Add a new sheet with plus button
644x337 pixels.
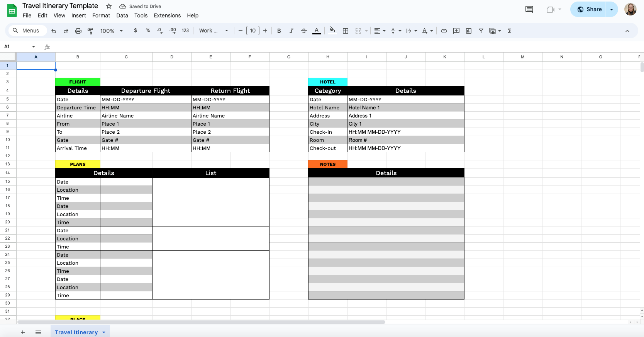coord(23,332)
